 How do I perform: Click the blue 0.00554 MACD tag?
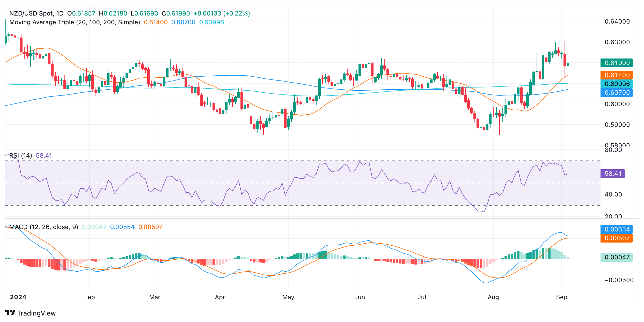click(x=616, y=229)
